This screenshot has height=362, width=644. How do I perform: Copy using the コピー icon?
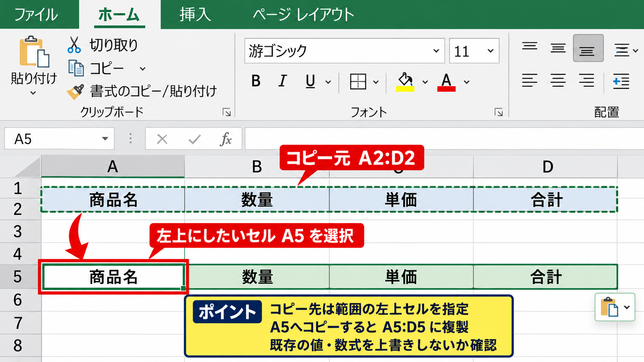coord(76,68)
